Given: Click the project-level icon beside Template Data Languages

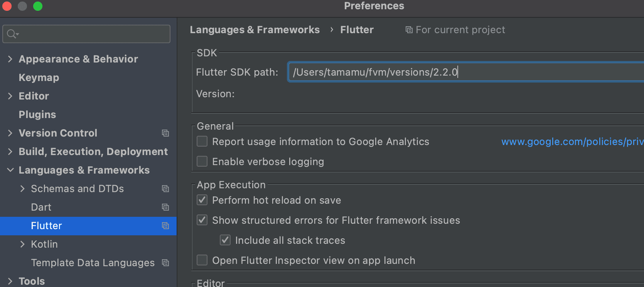Looking at the screenshot, I should pos(165,263).
